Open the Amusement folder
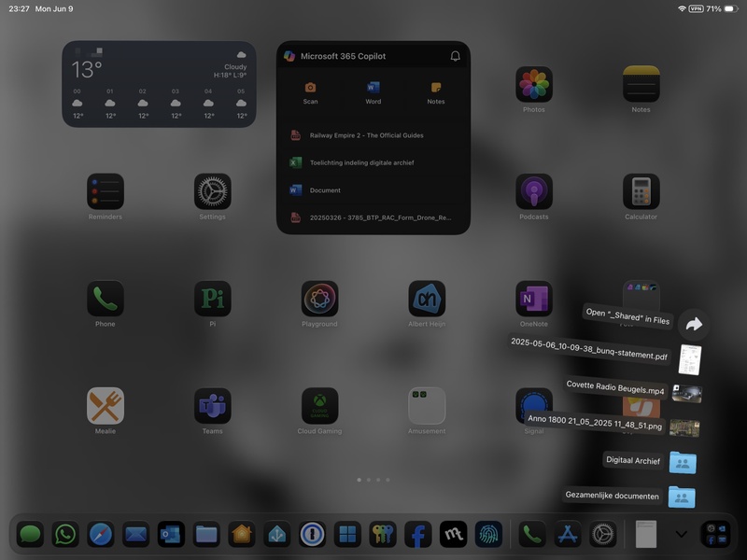This screenshot has width=747, height=560. tap(427, 406)
